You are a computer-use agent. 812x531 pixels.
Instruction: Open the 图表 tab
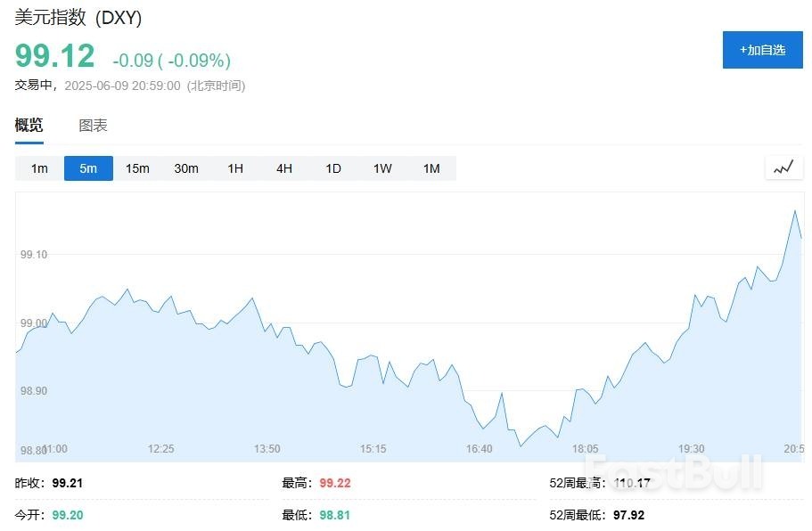click(93, 126)
